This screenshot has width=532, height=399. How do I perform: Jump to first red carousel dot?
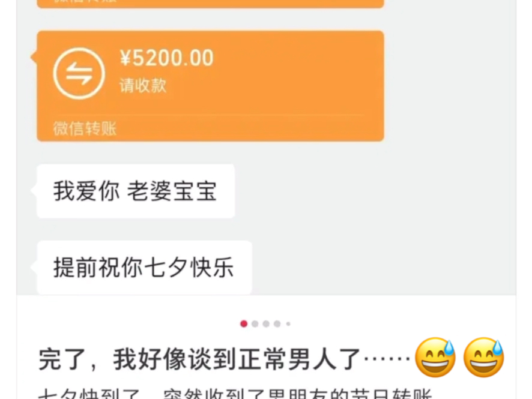[244, 324]
